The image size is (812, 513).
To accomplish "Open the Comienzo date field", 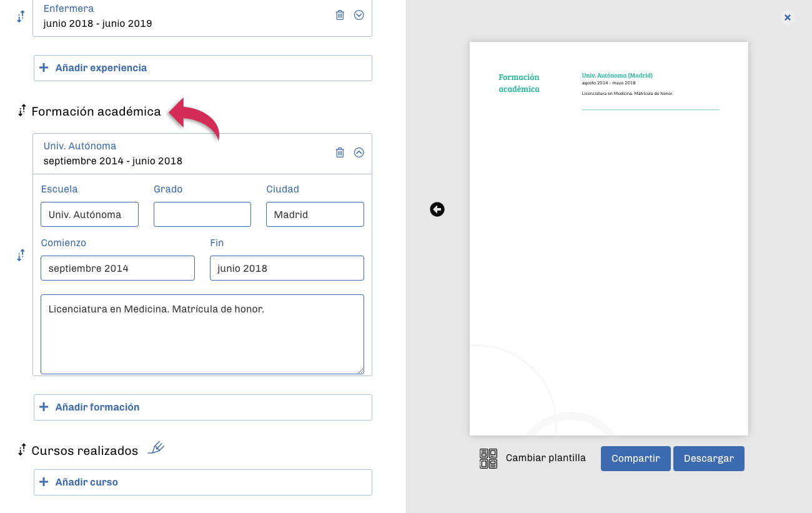I will pyautogui.click(x=117, y=268).
